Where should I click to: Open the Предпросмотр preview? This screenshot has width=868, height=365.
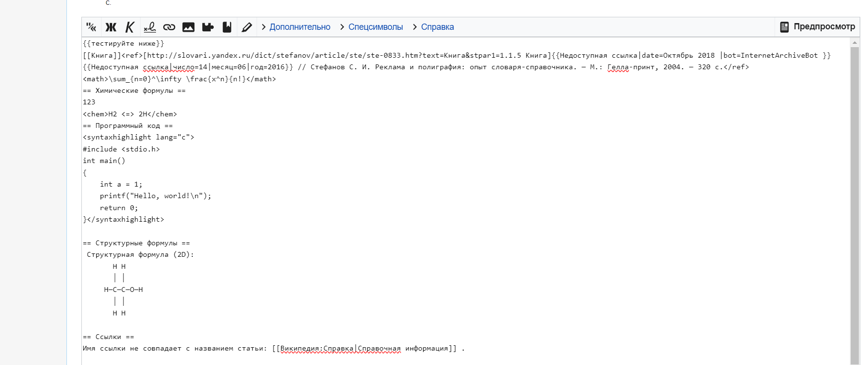click(x=817, y=27)
